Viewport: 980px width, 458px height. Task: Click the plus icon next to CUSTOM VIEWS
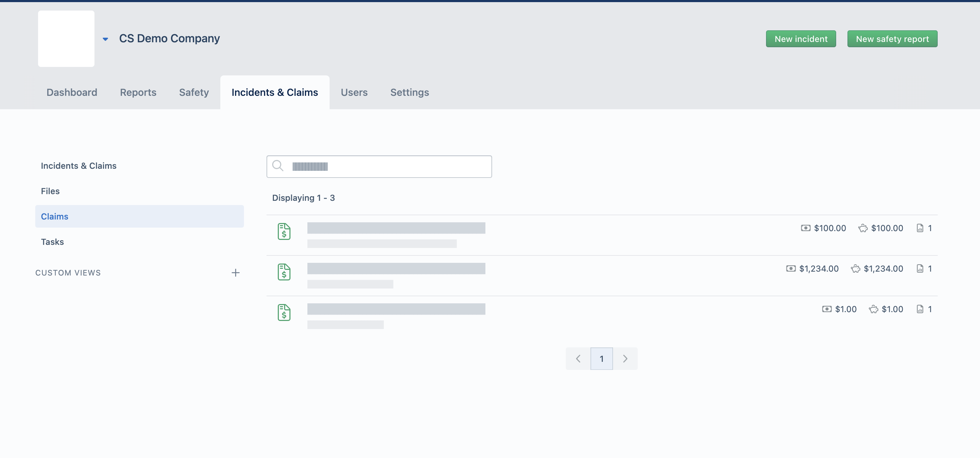pos(236,273)
